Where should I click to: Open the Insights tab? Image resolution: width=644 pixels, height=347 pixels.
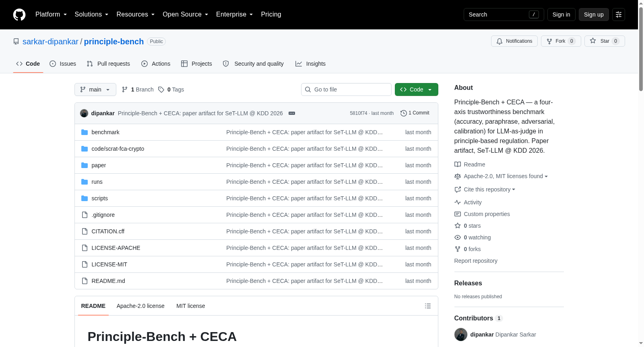coord(310,64)
